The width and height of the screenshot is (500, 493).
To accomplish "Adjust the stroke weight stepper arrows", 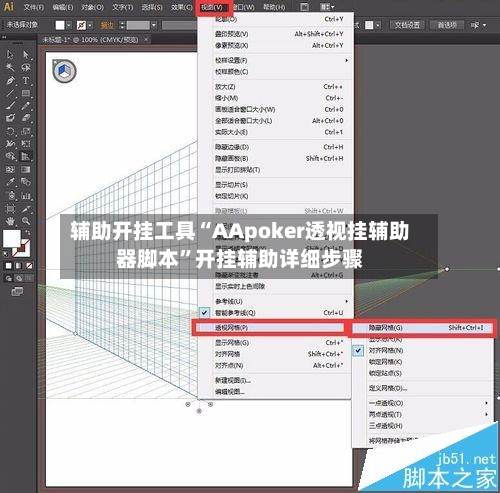I will tap(122, 25).
